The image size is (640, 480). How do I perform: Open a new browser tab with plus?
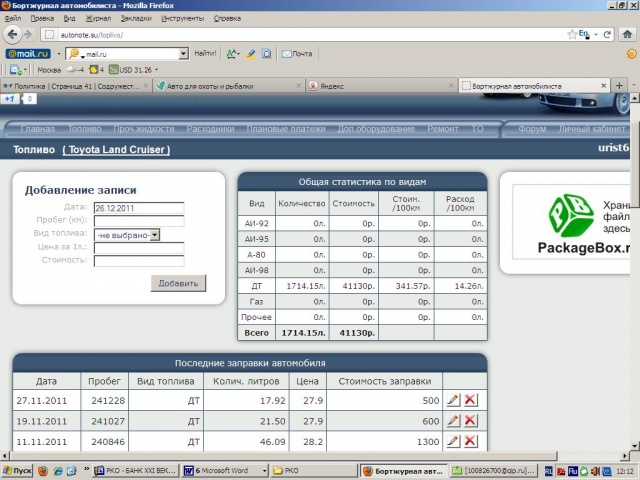pos(617,87)
